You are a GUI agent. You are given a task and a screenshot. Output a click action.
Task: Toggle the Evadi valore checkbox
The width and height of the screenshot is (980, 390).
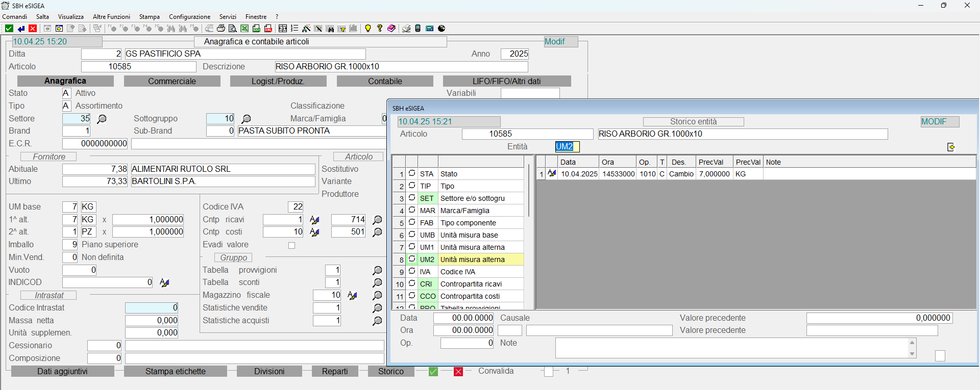(291, 245)
